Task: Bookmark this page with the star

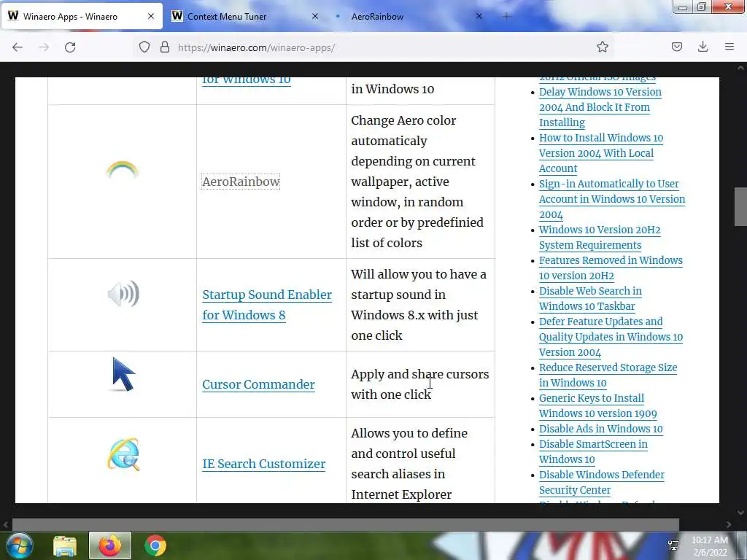Action: (x=602, y=47)
